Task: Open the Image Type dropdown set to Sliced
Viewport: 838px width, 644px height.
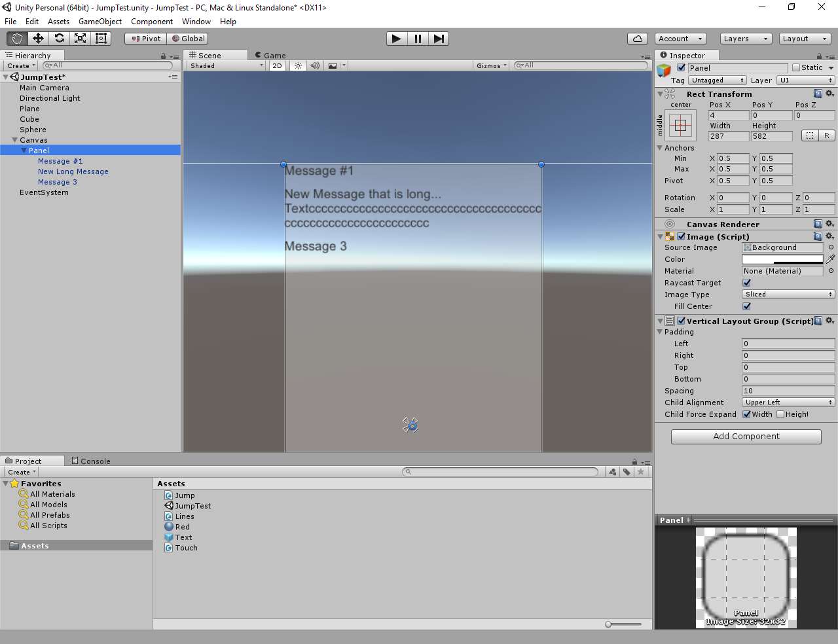Action: (788, 294)
